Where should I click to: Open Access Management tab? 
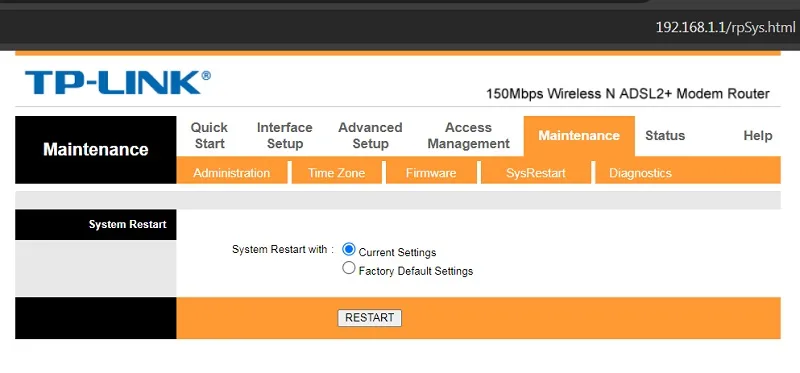pyautogui.click(x=468, y=136)
